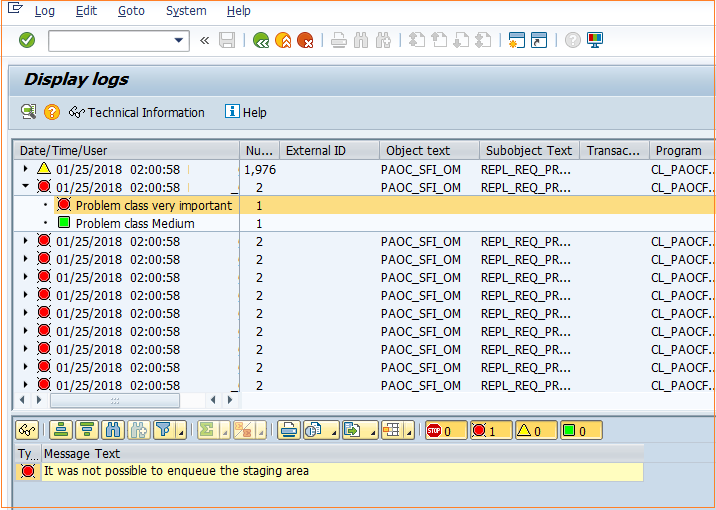The width and height of the screenshot is (716, 510).
Task: Open the Edit menu
Action: point(86,11)
